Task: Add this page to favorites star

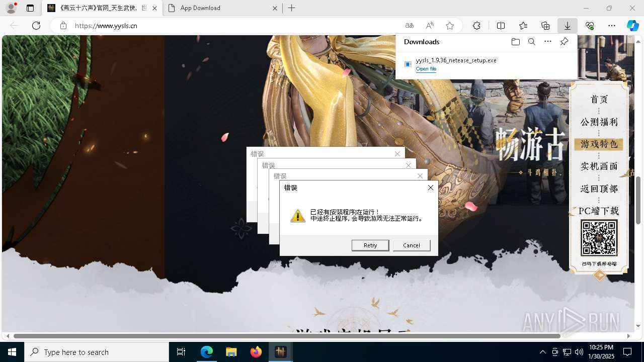Action: [x=450, y=26]
